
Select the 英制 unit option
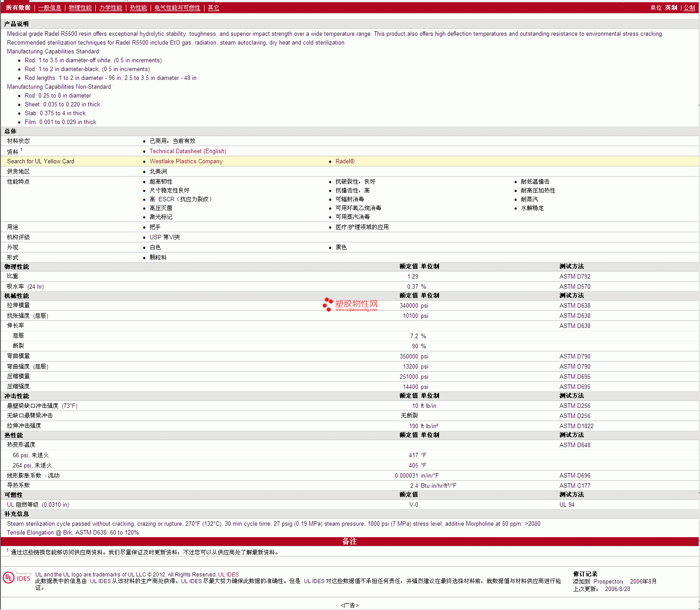coord(671,8)
